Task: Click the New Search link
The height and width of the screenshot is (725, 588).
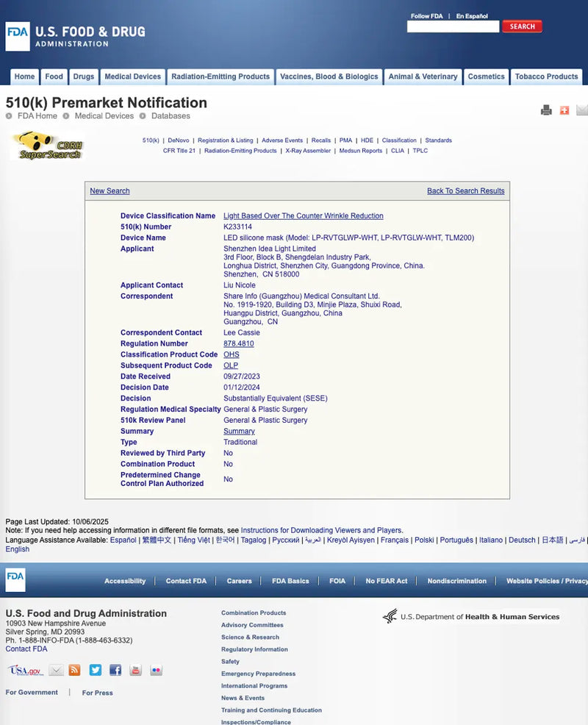Action: (x=110, y=191)
